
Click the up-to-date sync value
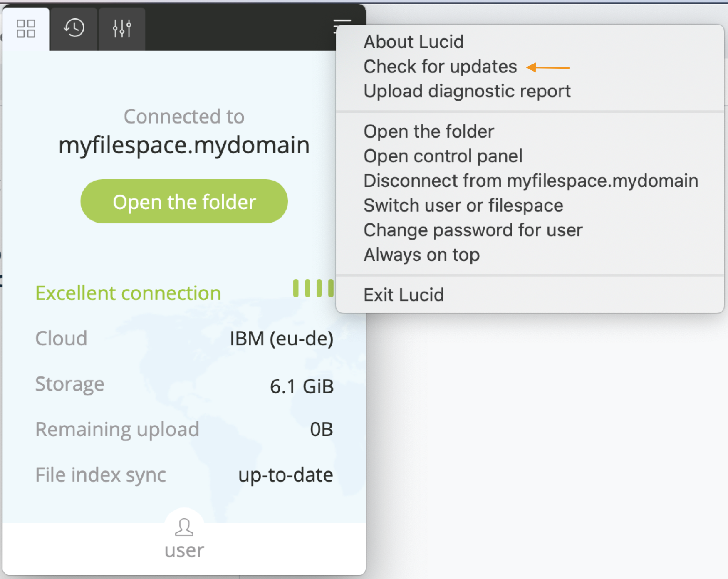[x=285, y=475]
